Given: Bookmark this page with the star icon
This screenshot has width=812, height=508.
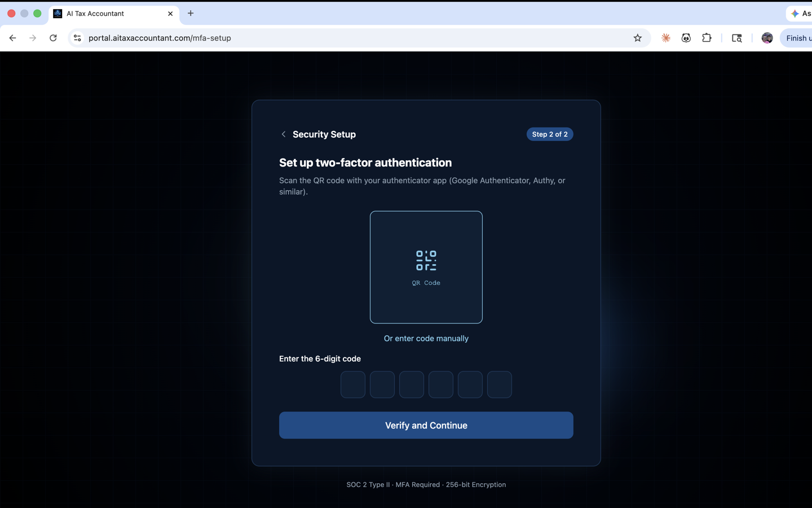Looking at the screenshot, I should 638,38.
